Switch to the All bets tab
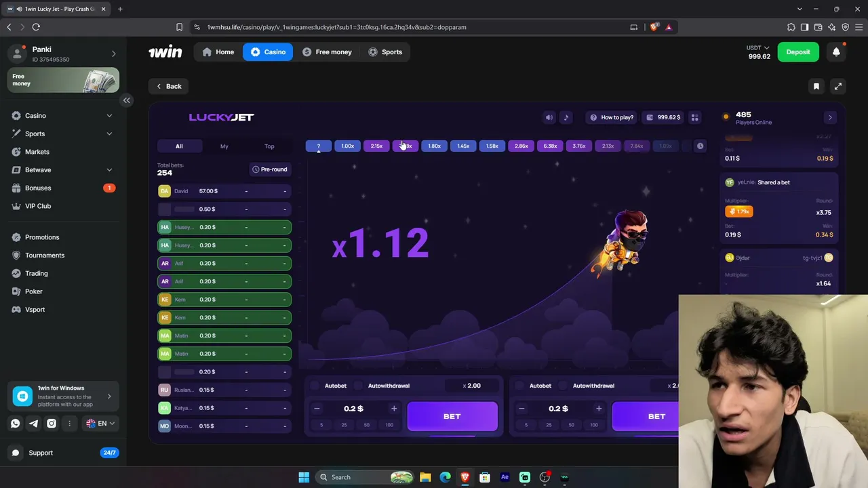 pyautogui.click(x=179, y=146)
